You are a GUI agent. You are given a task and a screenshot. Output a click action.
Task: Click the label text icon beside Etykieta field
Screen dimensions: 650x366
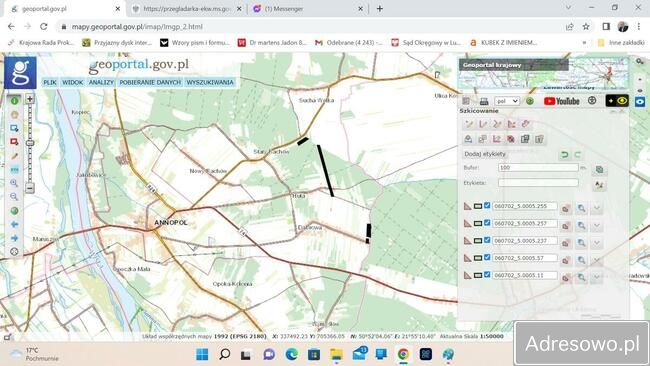coord(599,185)
